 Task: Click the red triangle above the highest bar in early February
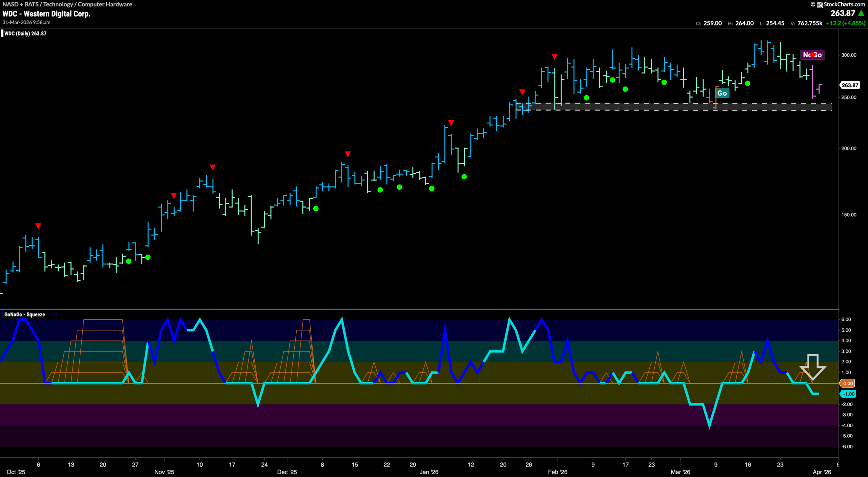point(554,57)
